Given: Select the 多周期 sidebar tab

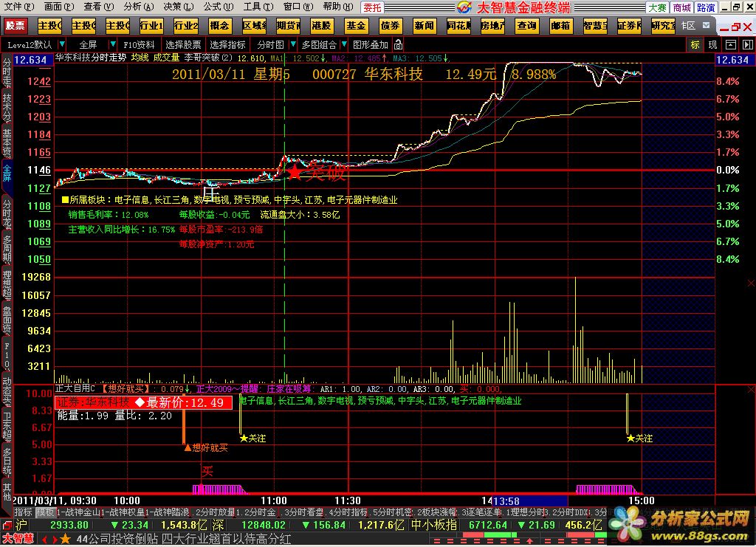Looking at the screenshot, I should (7, 250).
